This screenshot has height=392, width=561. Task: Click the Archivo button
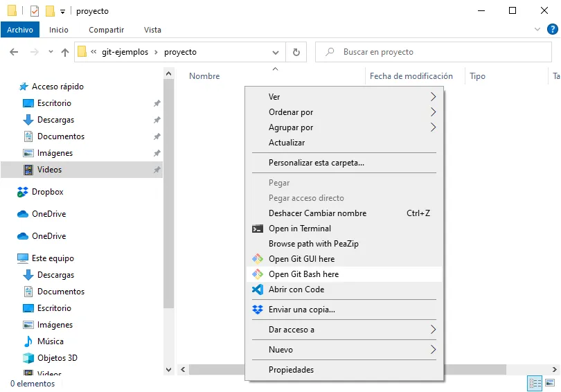pos(20,30)
